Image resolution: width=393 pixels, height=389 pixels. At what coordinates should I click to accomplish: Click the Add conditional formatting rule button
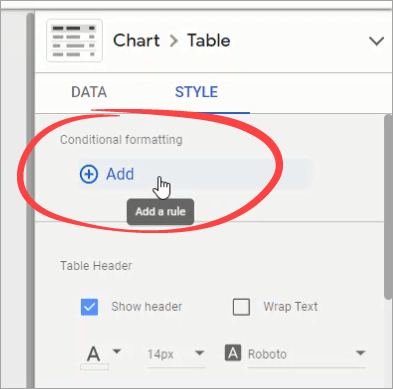(x=193, y=174)
